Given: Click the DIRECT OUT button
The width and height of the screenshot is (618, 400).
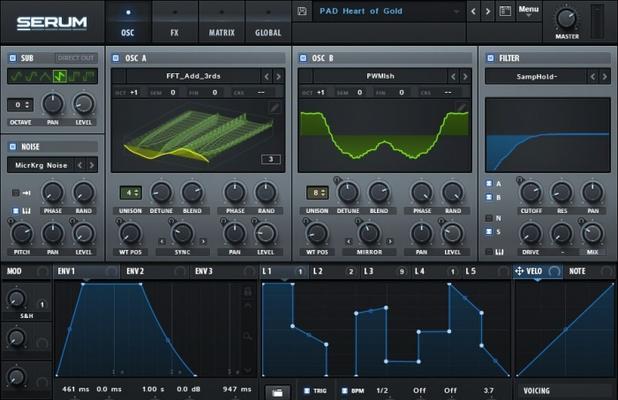Looking at the screenshot, I should tap(76, 58).
